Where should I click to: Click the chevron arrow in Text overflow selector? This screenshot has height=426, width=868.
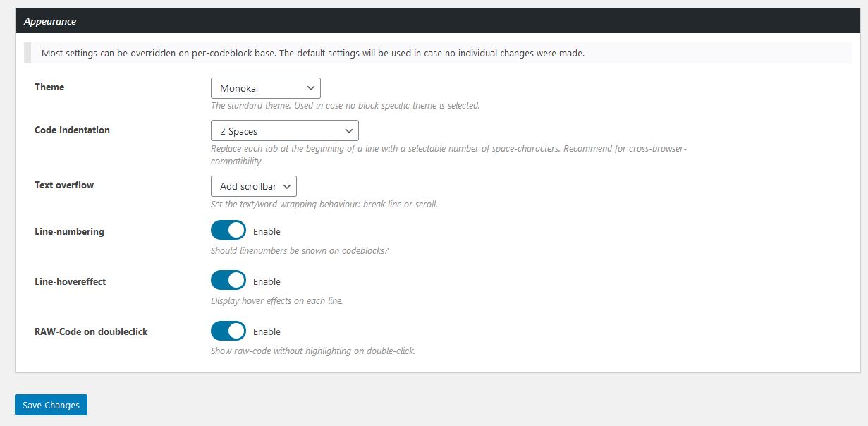tap(286, 186)
